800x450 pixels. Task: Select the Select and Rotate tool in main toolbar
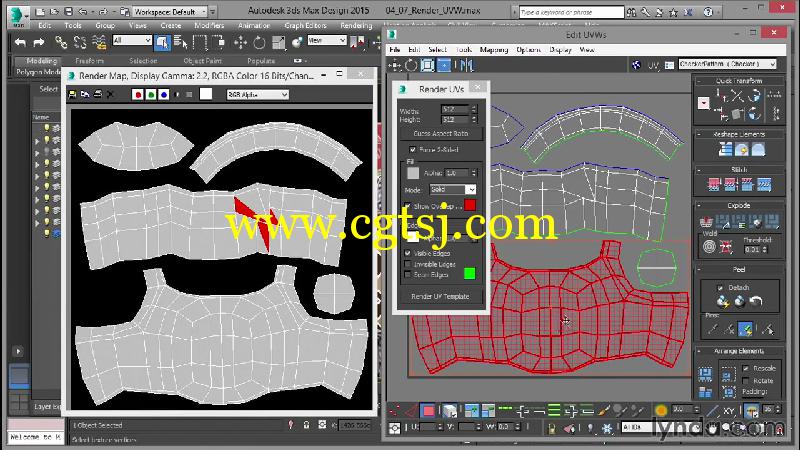pyautogui.click(x=259, y=42)
